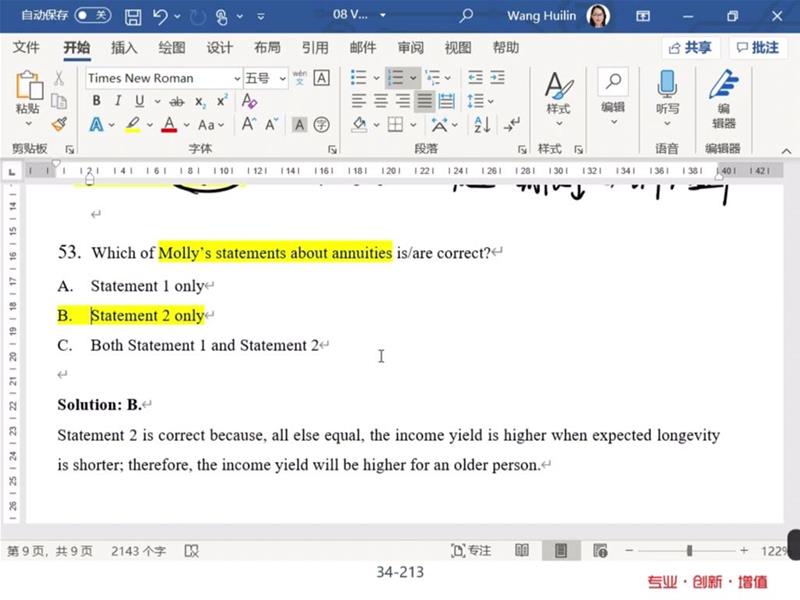Viewport: 800px width, 600px height.
Task: Switch to the 绘图 tab
Action: tap(171, 47)
